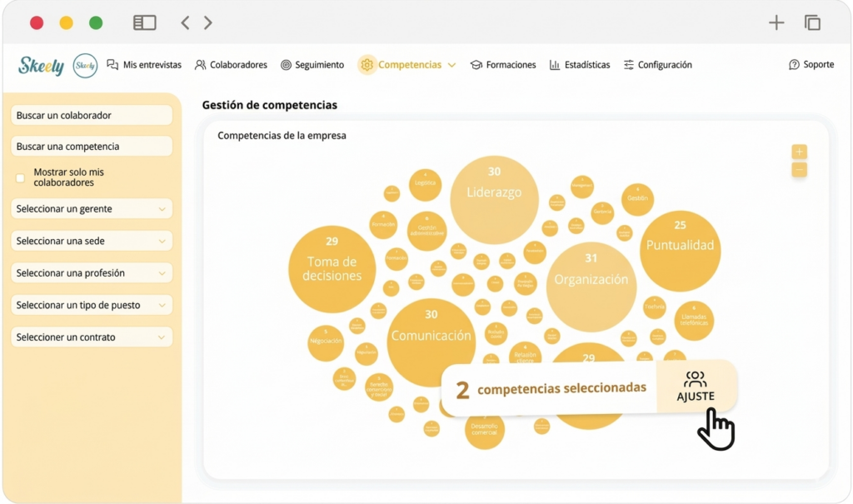The width and height of the screenshot is (853, 504).
Task: Go back using the browser back arrow
Action: click(x=185, y=23)
